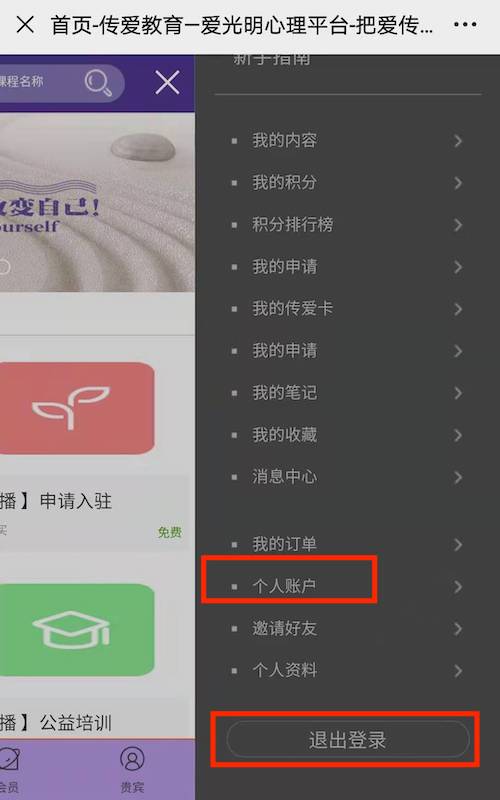Open the 贵宾 tab person icon

point(132,759)
